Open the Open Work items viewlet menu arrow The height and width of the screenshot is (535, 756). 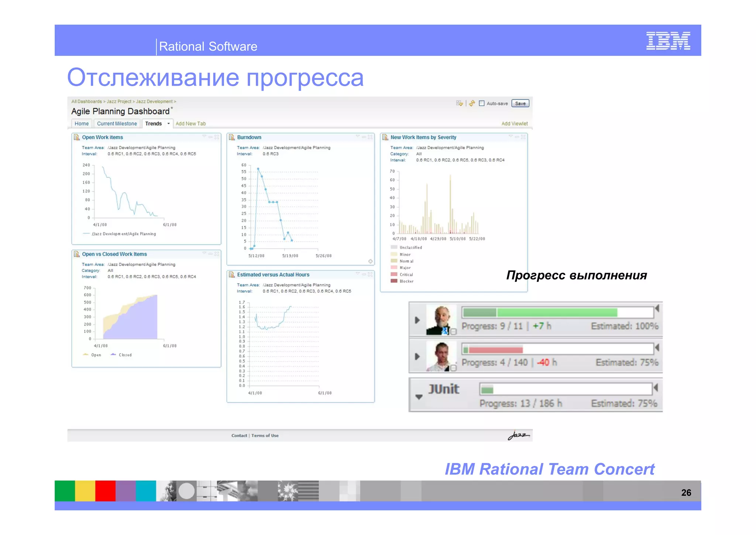[x=204, y=137]
